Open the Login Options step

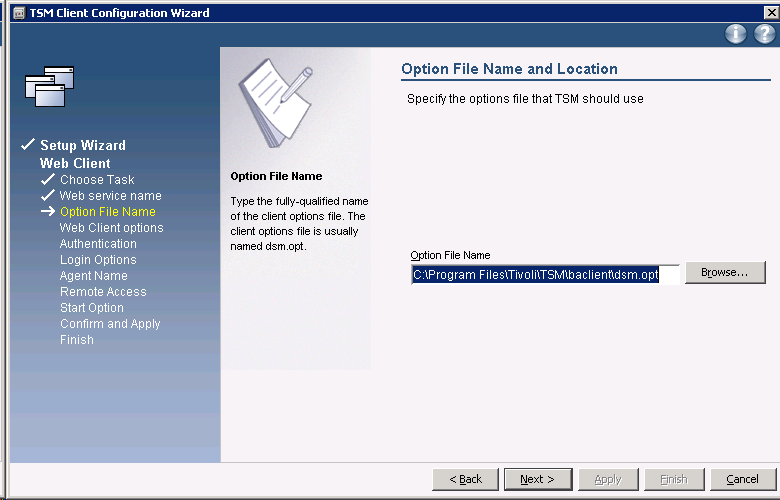(98, 260)
